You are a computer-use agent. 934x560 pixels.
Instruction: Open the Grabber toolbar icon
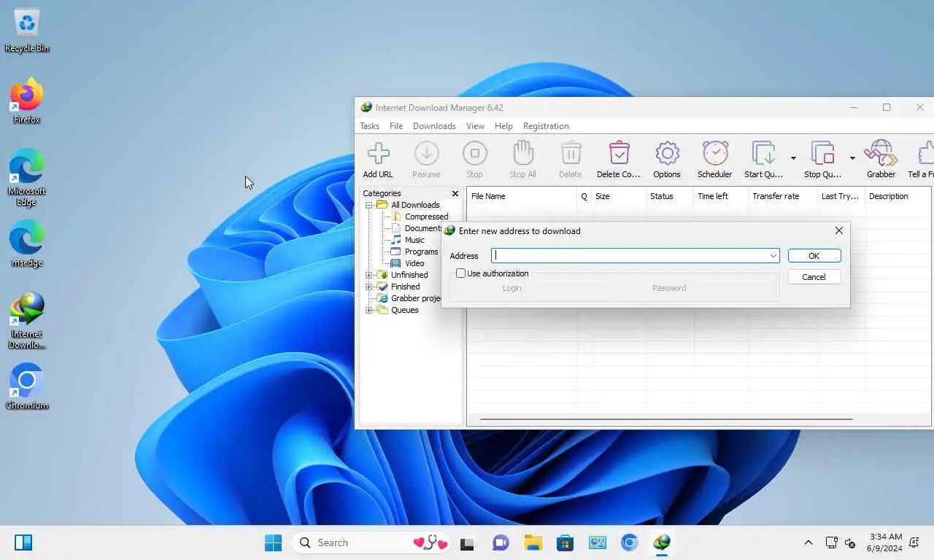[x=881, y=154]
